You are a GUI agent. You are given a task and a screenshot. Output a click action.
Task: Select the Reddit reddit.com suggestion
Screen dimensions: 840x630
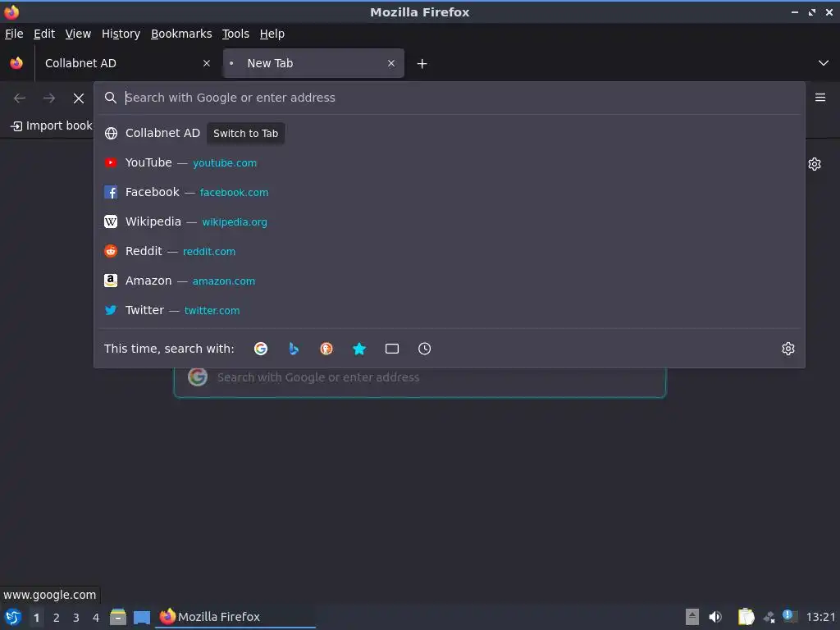[x=450, y=251]
